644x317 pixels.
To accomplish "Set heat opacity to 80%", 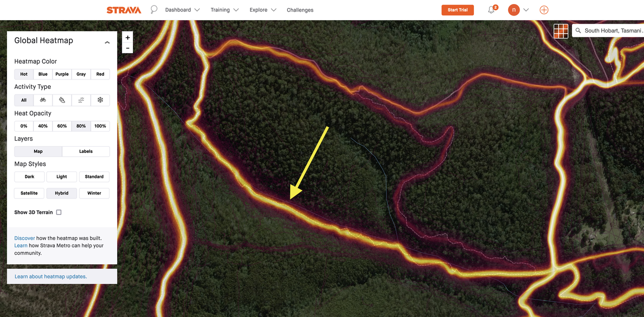I will click(81, 126).
